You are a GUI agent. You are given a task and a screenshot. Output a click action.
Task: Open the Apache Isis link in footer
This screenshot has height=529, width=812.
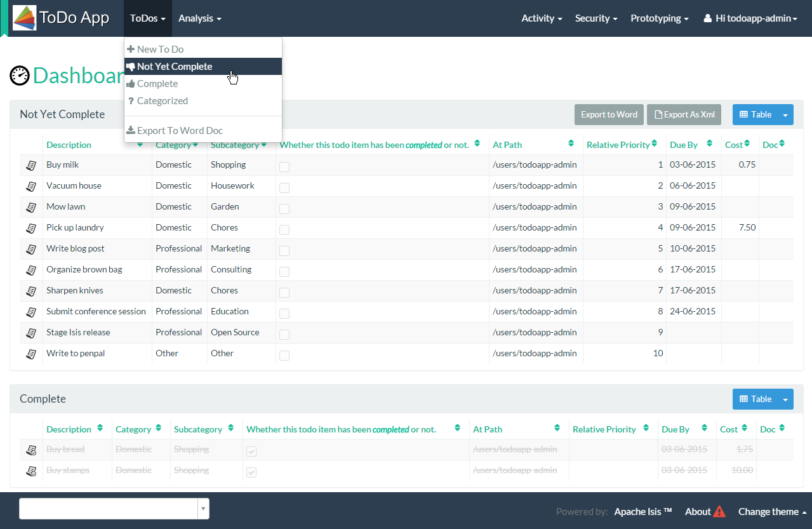[642, 512]
